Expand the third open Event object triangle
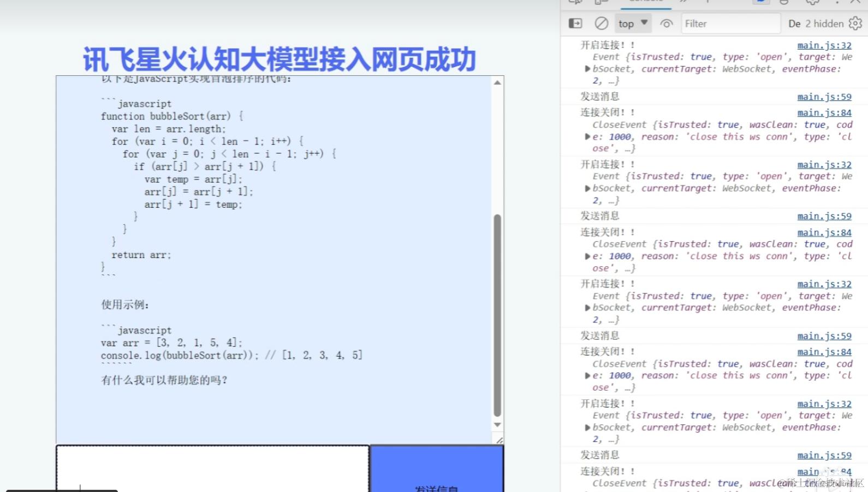The width and height of the screenshot is (868, 492). click(x=587, y=308)
